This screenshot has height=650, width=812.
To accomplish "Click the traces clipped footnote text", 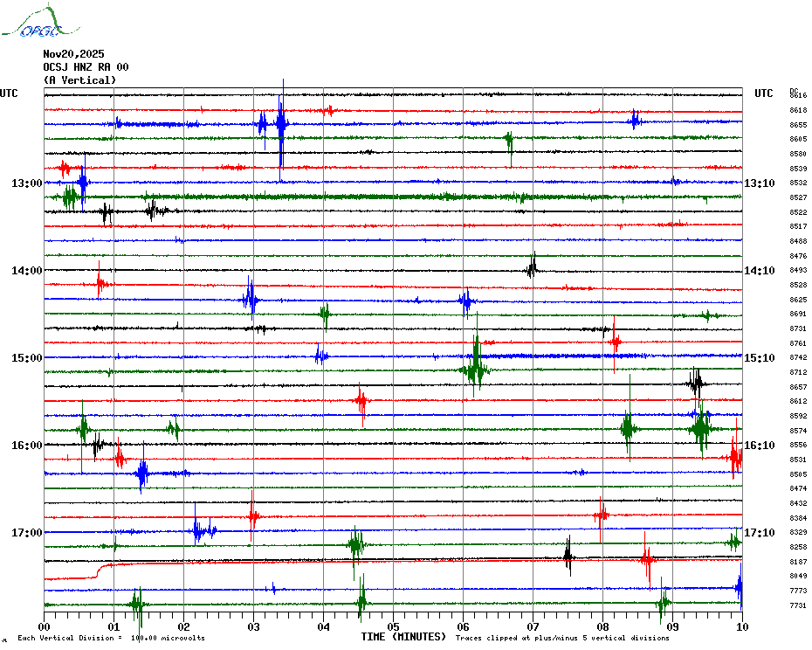I will coord(562,638).
